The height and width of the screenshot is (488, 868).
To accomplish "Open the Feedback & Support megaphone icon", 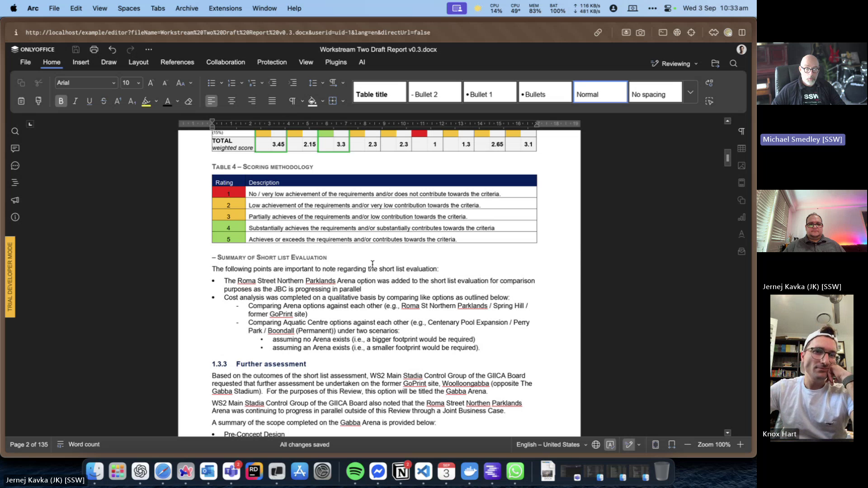I will [x=15, y=200].
